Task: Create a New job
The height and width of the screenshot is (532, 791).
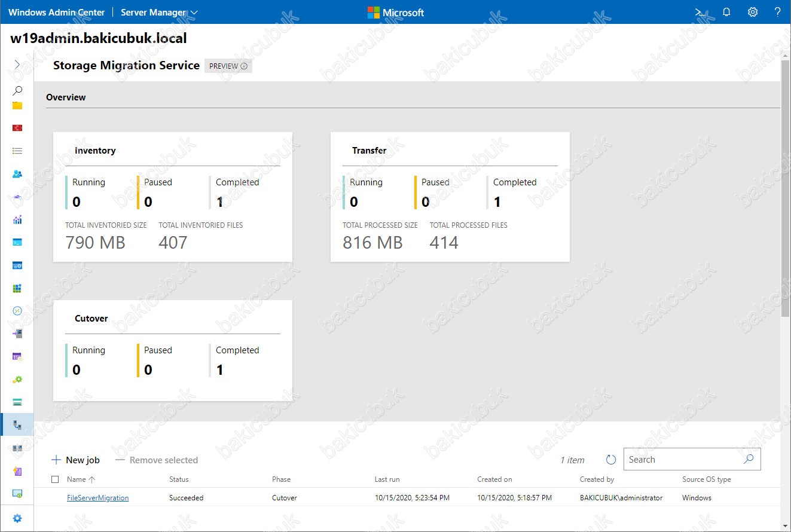Action: (75, 460)
